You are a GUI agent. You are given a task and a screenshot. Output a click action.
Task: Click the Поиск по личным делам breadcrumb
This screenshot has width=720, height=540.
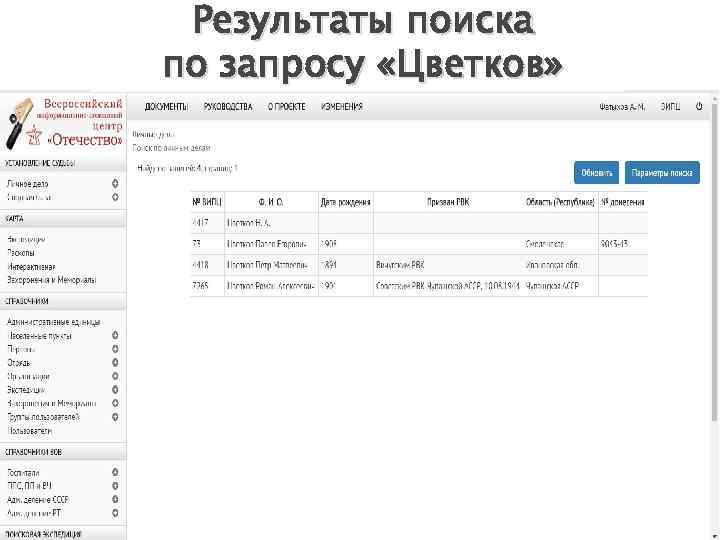click(x=172, y=148)
